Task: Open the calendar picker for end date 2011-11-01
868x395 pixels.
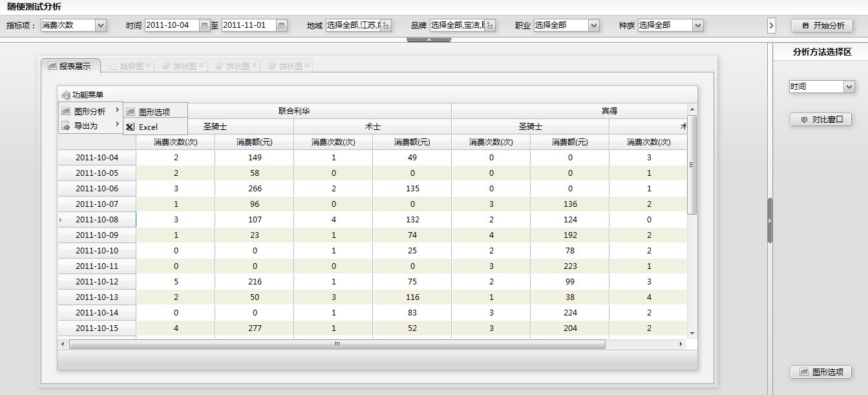Action: pyautogui.click(x=282, y=25)
